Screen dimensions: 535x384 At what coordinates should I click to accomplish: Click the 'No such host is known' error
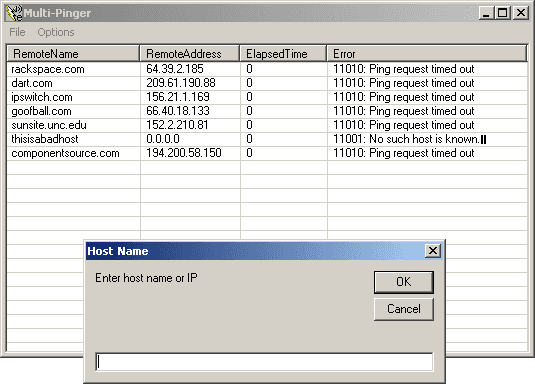(x=409, y=139)
